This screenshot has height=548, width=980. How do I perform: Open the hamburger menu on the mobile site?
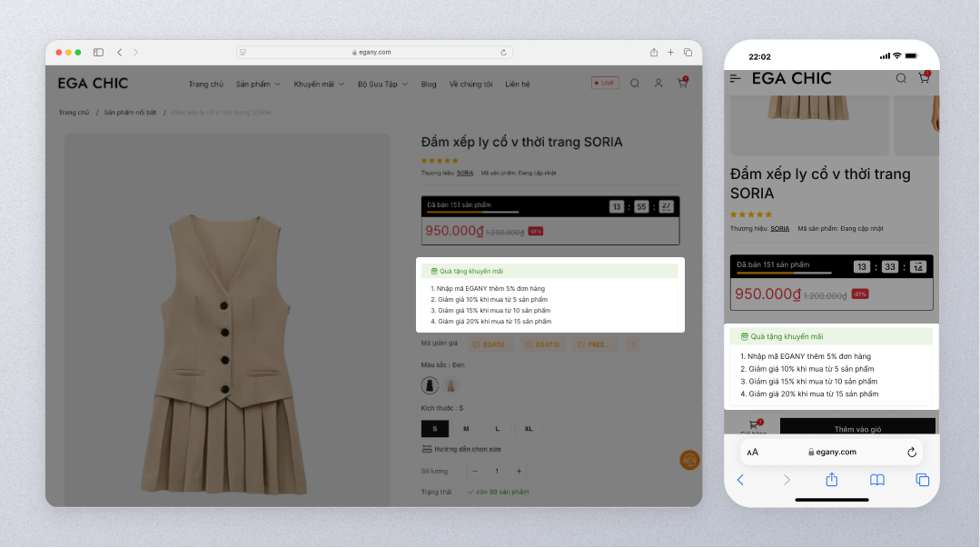click(x=736, y=79)
